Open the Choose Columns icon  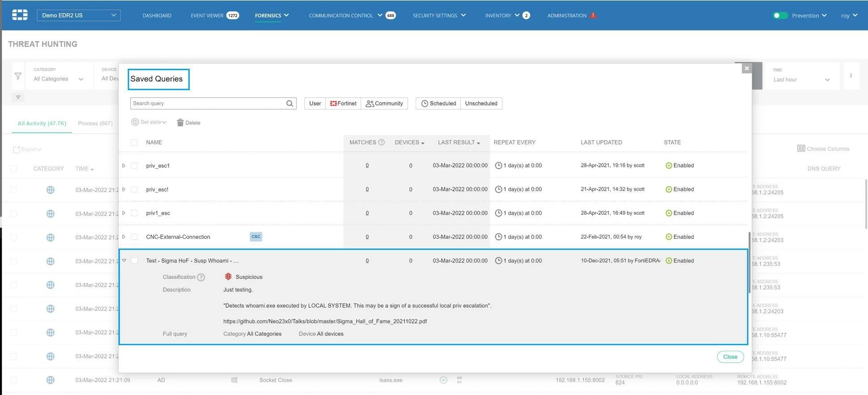(801, 149)
